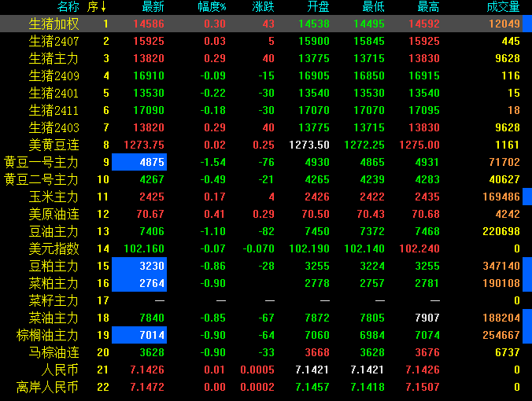The image size is (532, 401).
Task: Click volume value 254667
Action: 501,335
